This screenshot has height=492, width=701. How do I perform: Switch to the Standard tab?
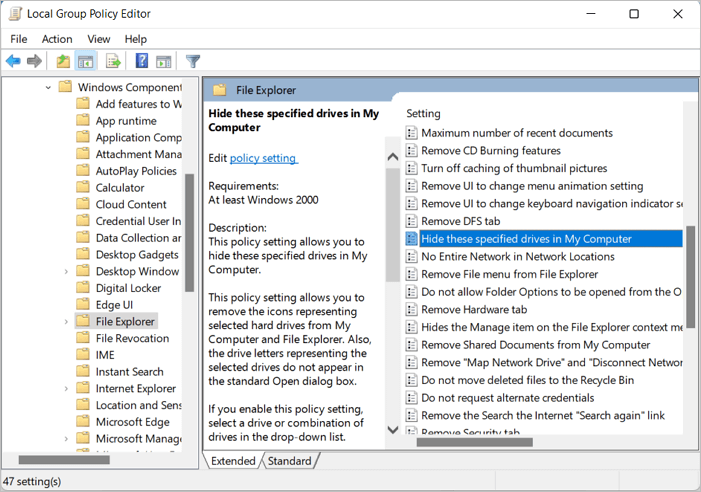pyautogui.click(x=290, y=461)
